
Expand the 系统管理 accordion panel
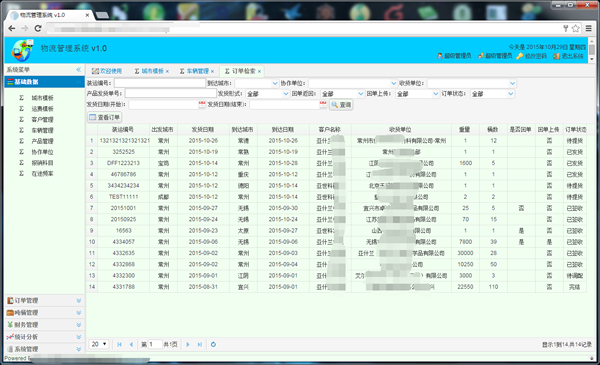tap(44, 349)
